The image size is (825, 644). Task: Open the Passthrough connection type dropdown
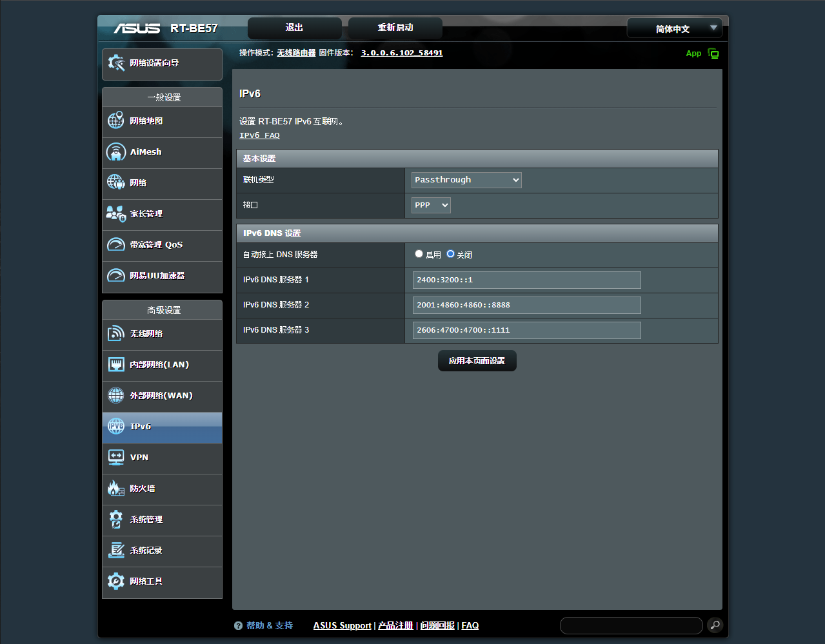[x=466, y=180]
